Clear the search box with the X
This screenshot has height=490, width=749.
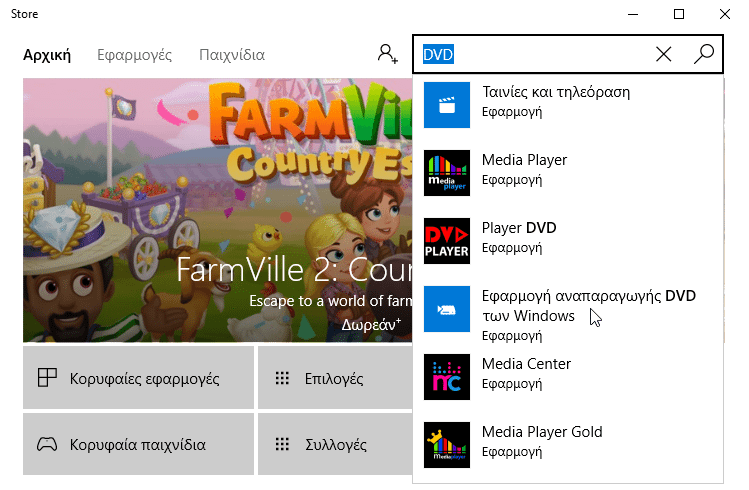tap(663, 54)
